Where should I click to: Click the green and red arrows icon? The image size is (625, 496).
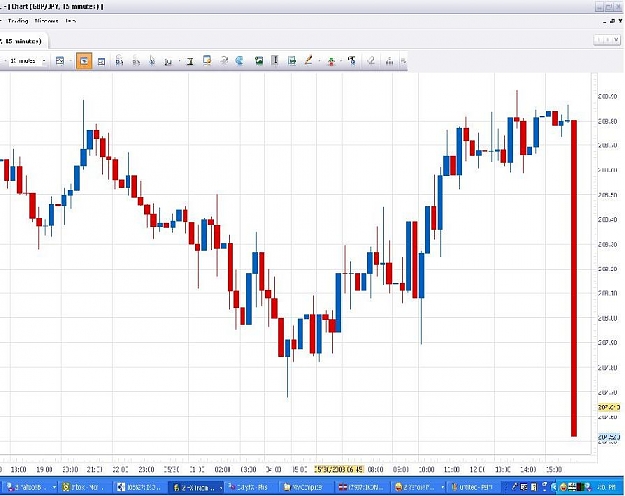point(331,61)
